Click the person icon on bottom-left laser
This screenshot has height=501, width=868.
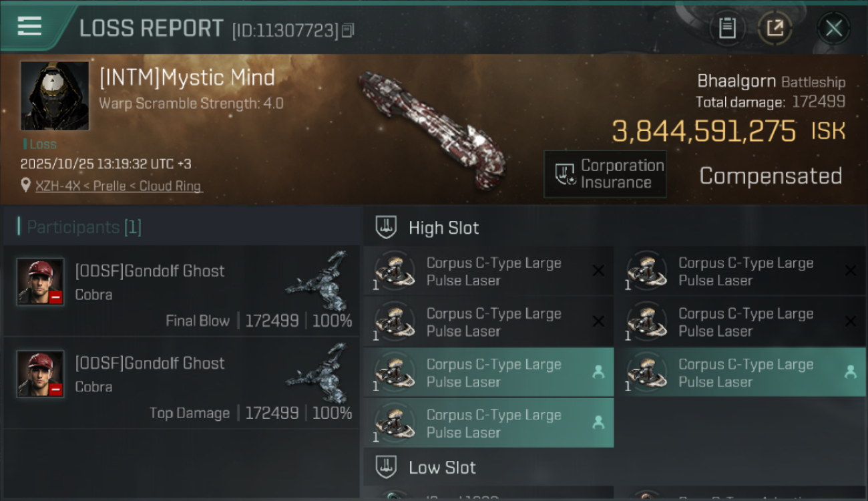coord(598,422)
